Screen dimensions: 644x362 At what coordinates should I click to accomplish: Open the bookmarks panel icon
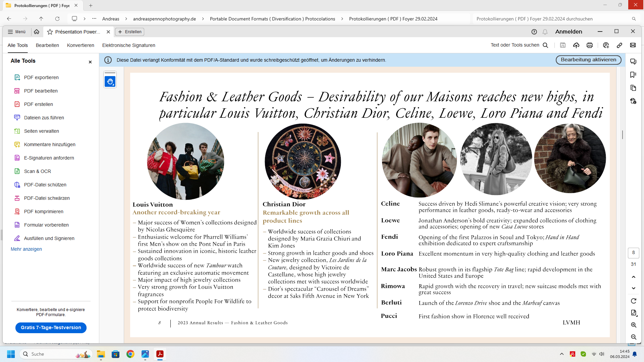point(633,74)
